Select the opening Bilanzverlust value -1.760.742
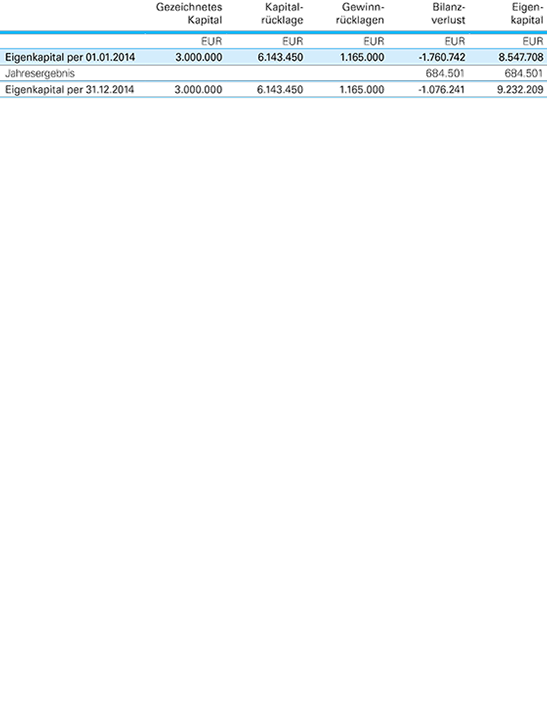 coord(442,57)
